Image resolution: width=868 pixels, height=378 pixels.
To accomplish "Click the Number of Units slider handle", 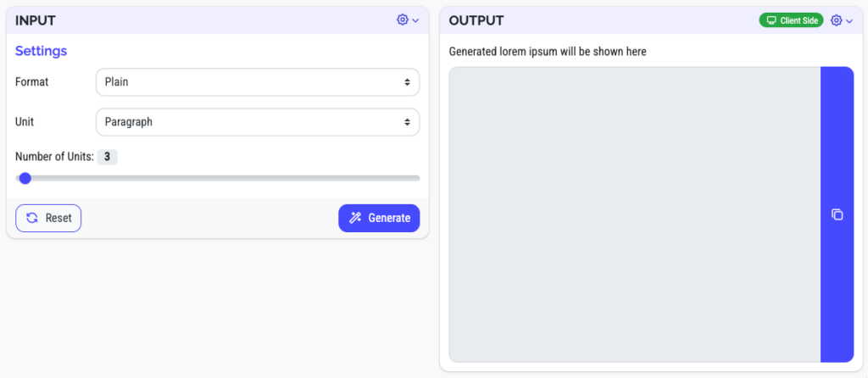I will [25, 178].
